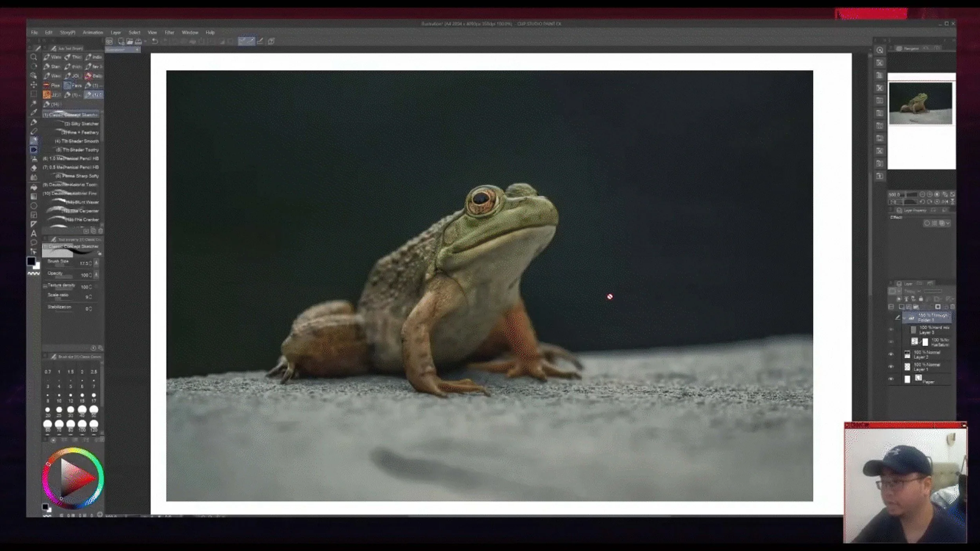Select the Fill bucket tool
The height and width of the screenshot is (551, 980).
tap(34, 187)
